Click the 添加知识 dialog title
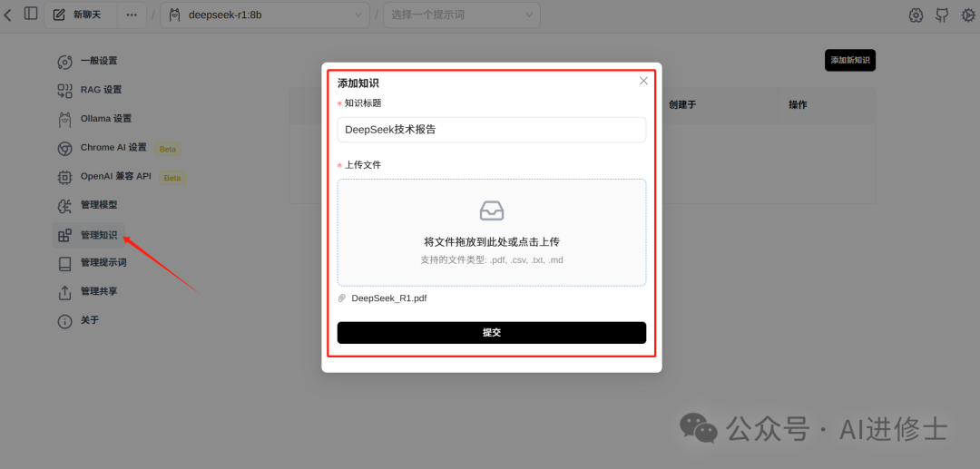The height and width of the screenshot is (469, 980). [358, 83]
